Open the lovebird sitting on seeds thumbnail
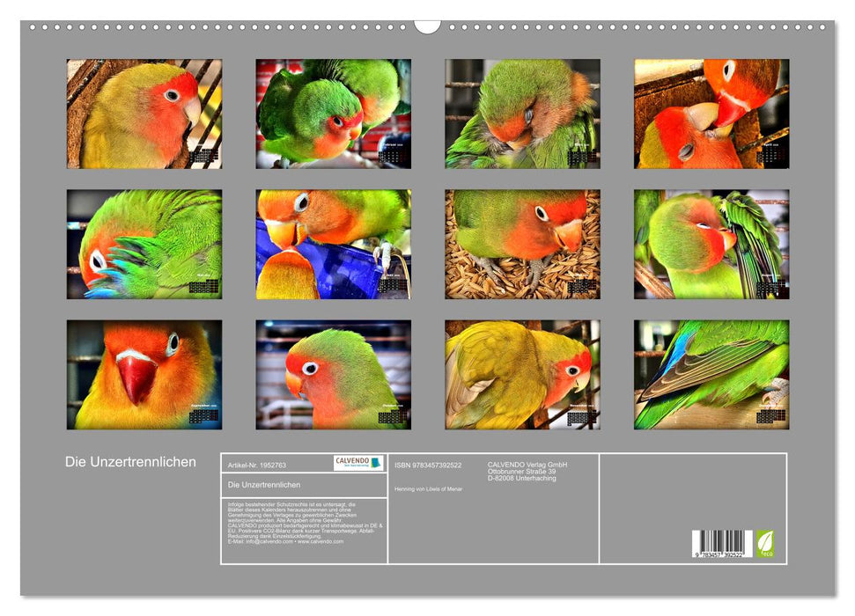 click(x=522, y=245)
